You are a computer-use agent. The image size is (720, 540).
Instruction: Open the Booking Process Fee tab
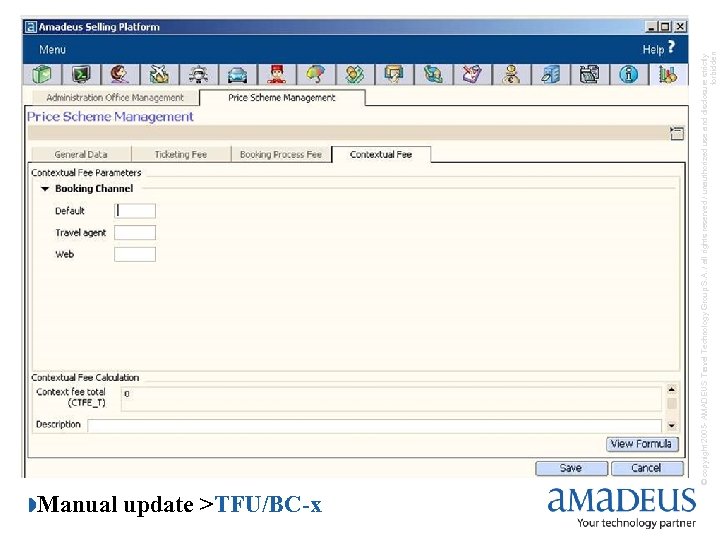(281, 154)
